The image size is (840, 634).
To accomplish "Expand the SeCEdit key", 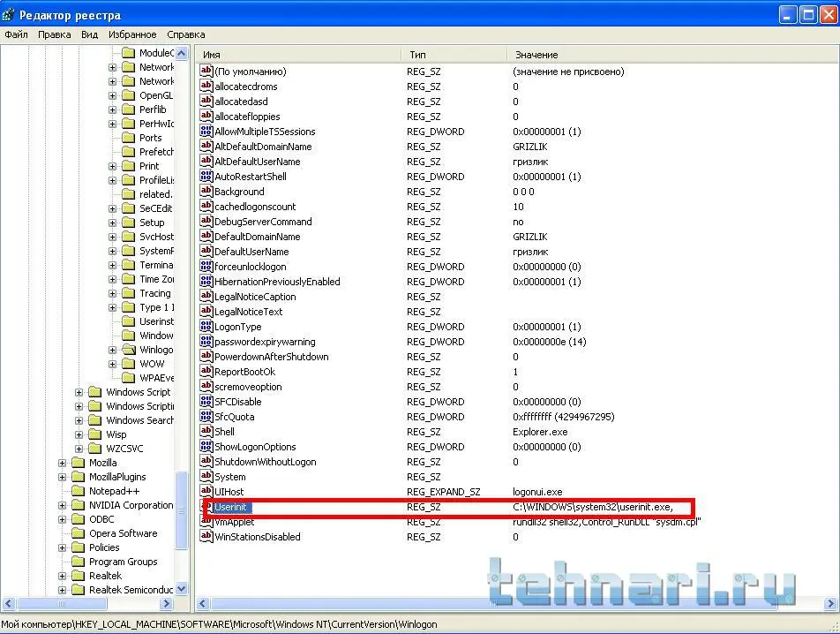I will (x=113, y=209).
